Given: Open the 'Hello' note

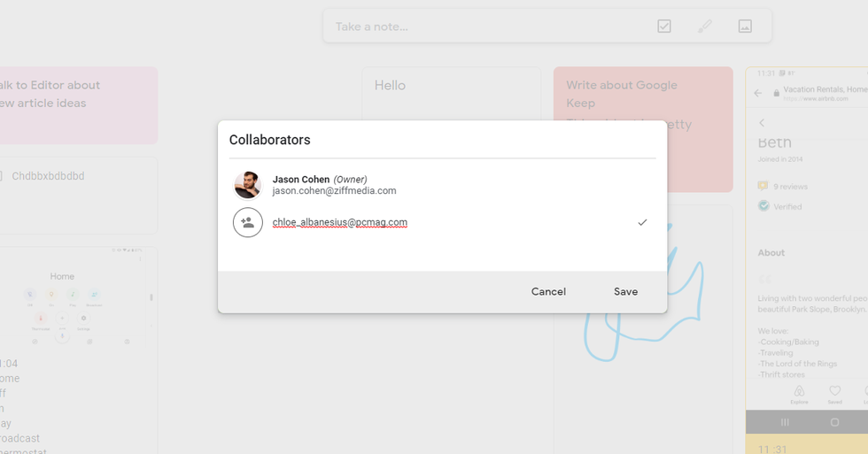Looking at the screenshot, I should click(x=390, y=86).
